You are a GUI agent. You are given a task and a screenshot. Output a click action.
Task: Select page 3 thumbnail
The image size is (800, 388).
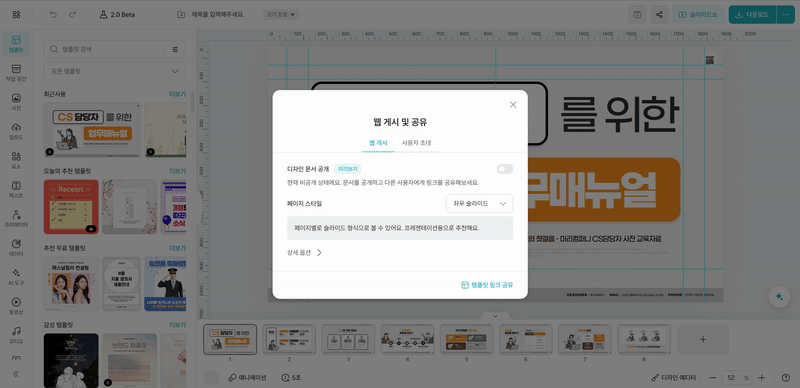348,339
